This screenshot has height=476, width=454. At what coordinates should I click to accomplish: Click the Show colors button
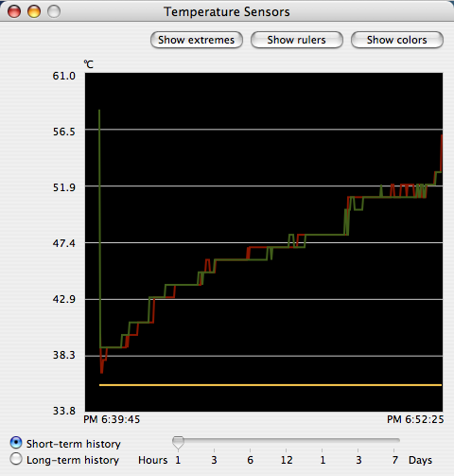(397, 40)
